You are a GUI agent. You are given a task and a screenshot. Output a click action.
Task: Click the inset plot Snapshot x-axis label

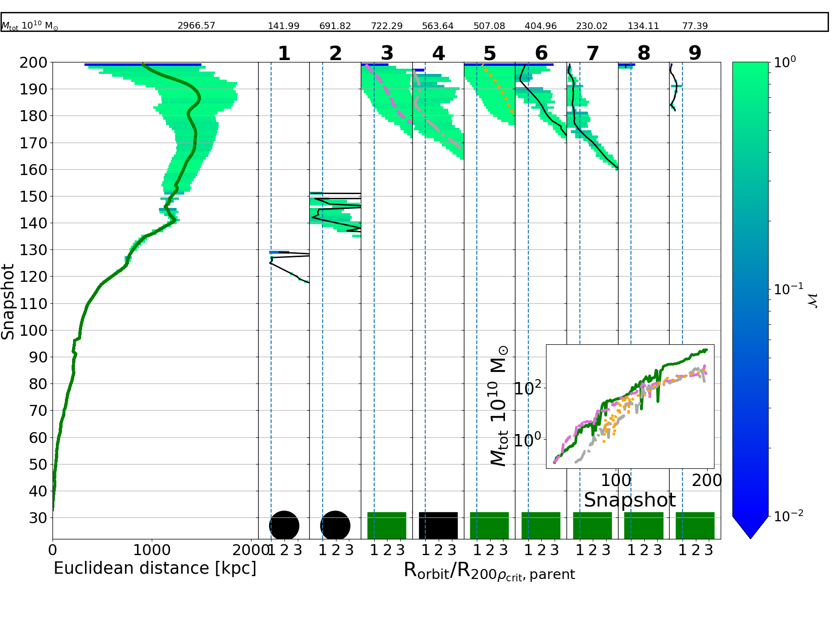click(x=630, y=500)
